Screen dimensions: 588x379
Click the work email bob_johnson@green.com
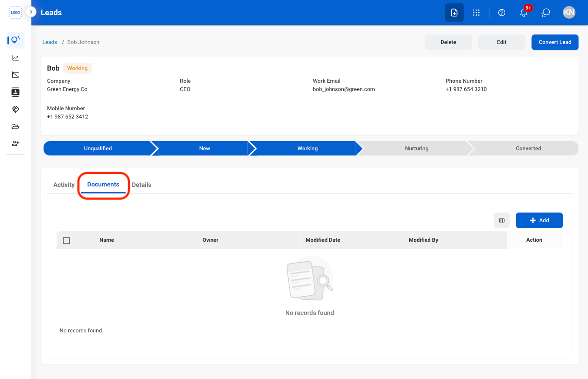point(344,89)
